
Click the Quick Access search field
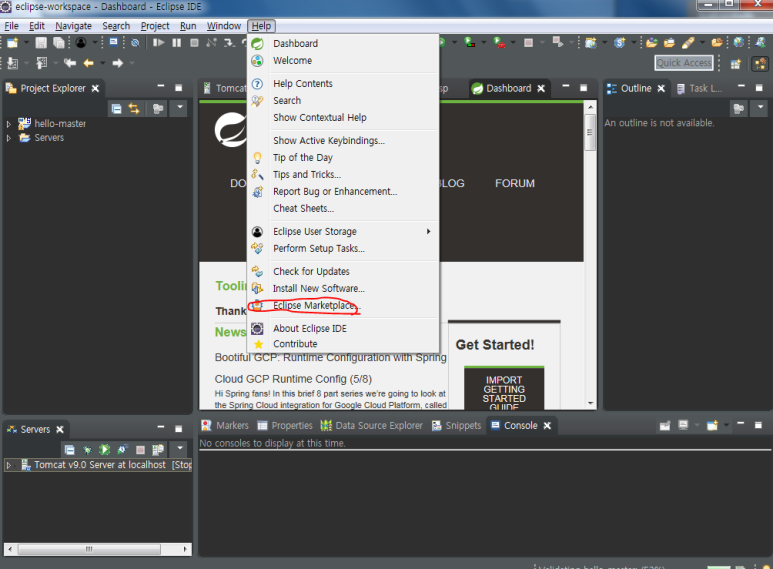(684, 63)
